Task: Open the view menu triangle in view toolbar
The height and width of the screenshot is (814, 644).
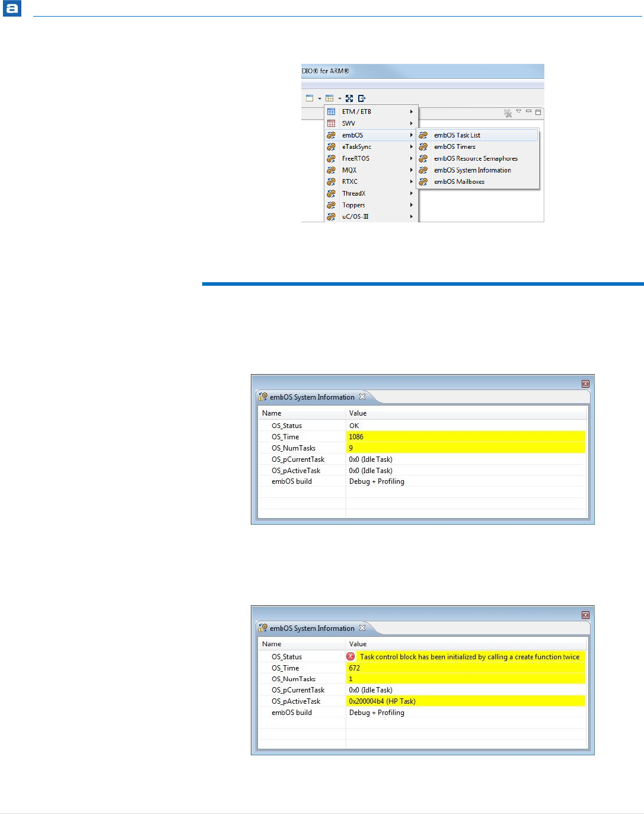Action: tap(518, 111)
